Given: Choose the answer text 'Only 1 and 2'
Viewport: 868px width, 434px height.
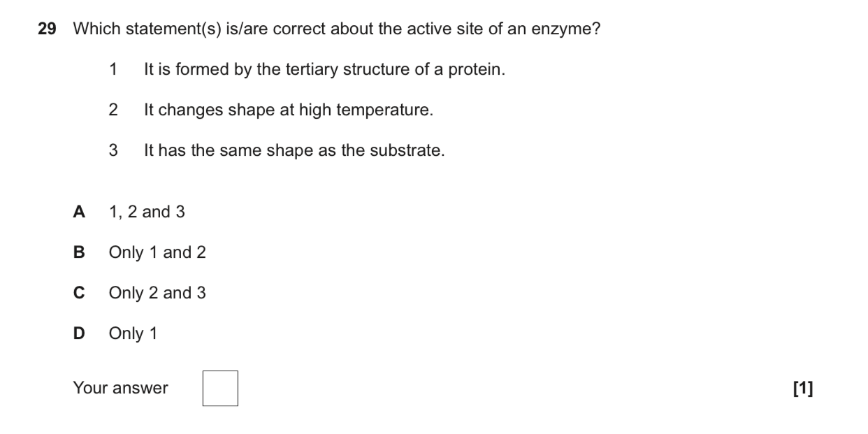Looking at the screenshot, I should (x=157, y=252).
